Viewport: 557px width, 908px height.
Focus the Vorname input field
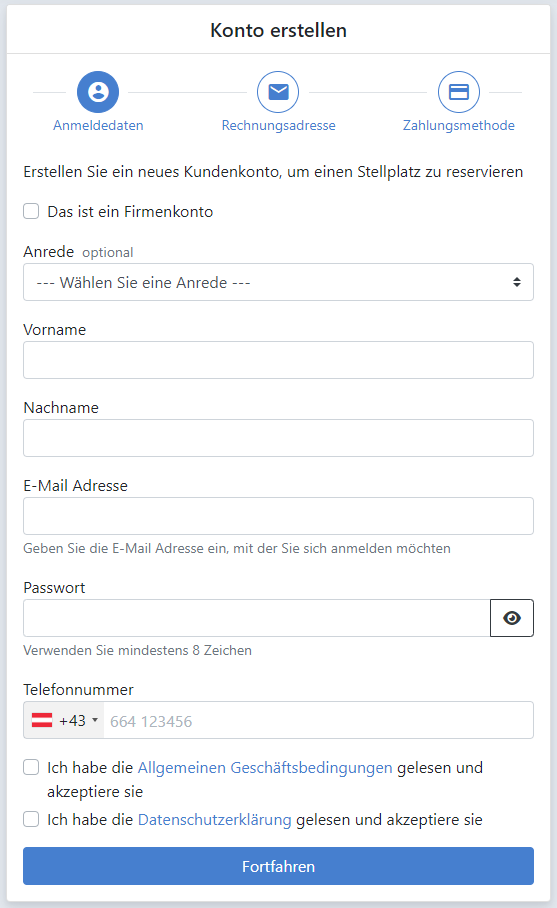point(278,360)
